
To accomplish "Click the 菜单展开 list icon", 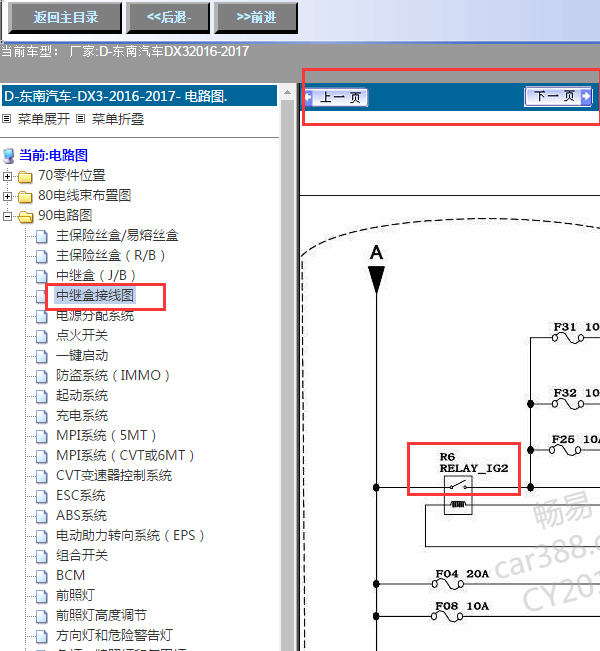I will 6,119.
